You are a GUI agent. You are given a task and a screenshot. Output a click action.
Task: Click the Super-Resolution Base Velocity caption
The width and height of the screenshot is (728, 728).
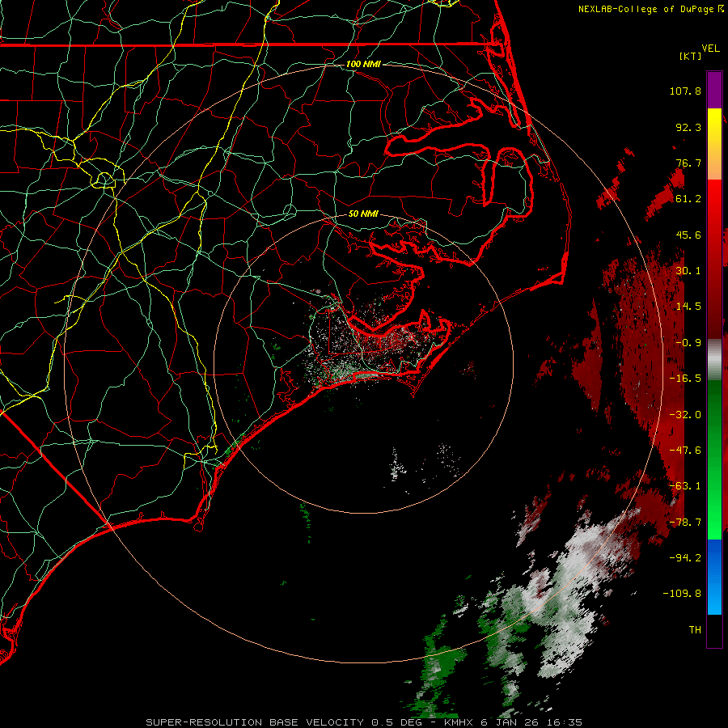pyautogui.click(x=363, y=722)
